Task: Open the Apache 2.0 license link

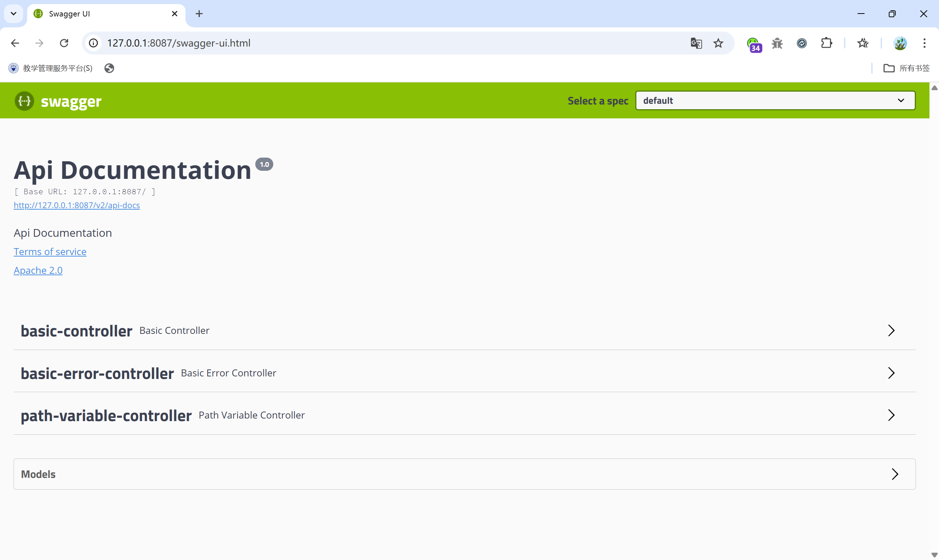Action: [38, 270]
